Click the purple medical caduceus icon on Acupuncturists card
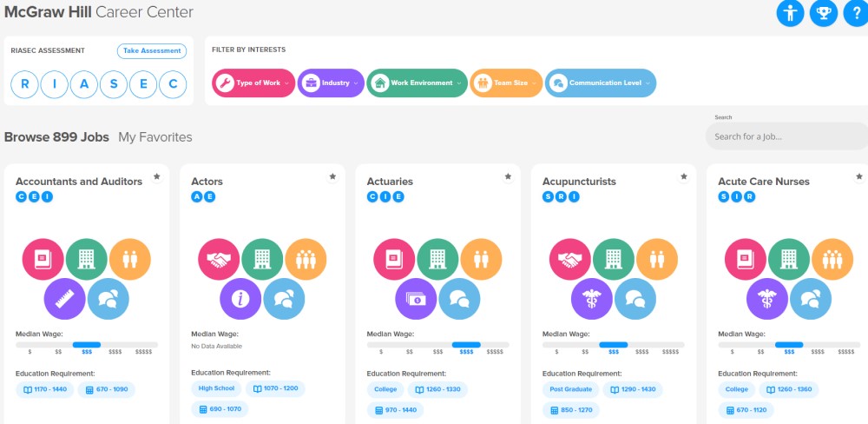Viewport: 868px width, 424px height. point(592,299)
